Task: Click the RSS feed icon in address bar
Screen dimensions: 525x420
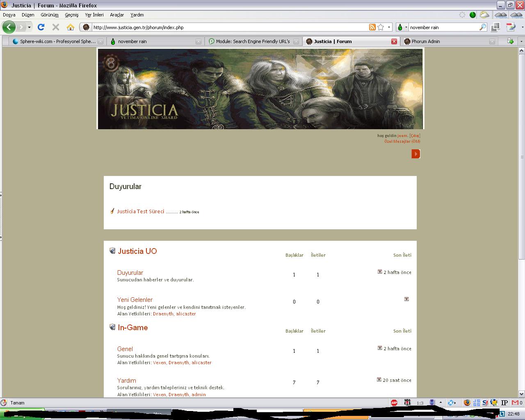Action: pos(372,27)
